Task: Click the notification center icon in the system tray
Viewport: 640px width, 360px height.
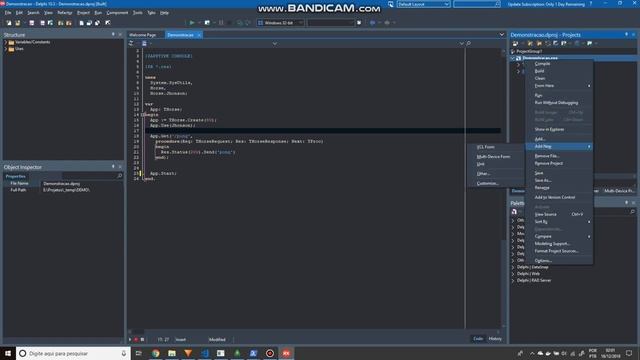Action: click(x=629, y=353)
